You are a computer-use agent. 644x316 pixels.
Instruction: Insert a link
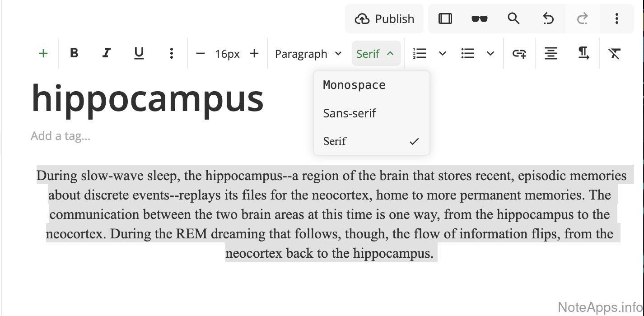pos(519,54)
